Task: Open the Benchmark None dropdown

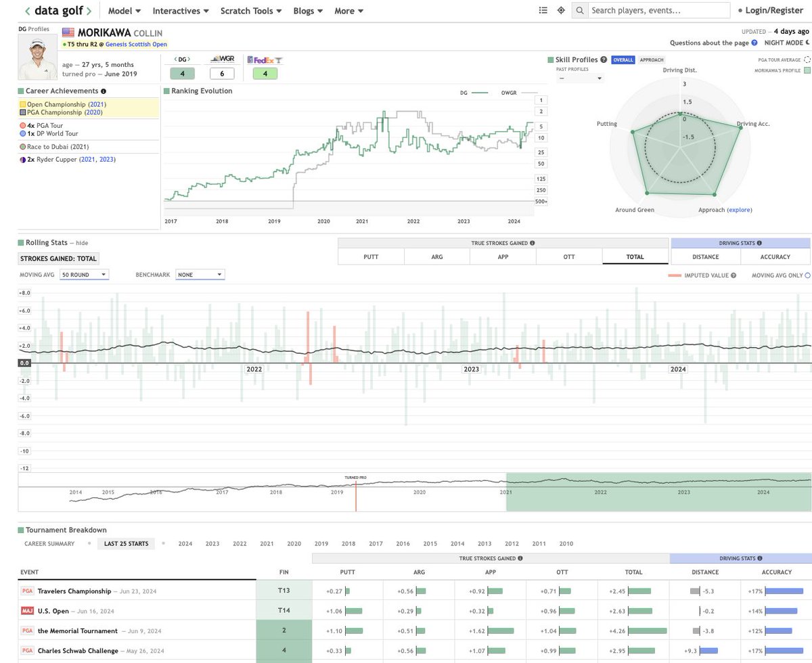Action: (200, 275)
